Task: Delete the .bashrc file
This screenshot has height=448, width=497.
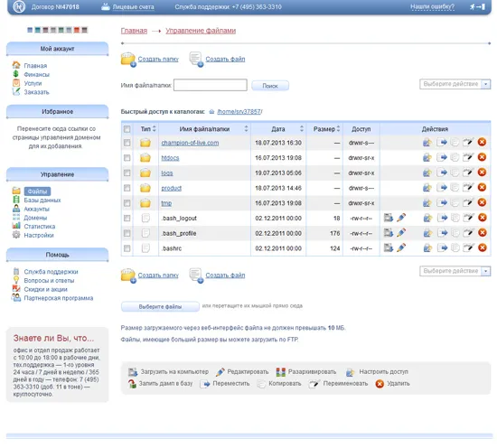Action: 482,247
